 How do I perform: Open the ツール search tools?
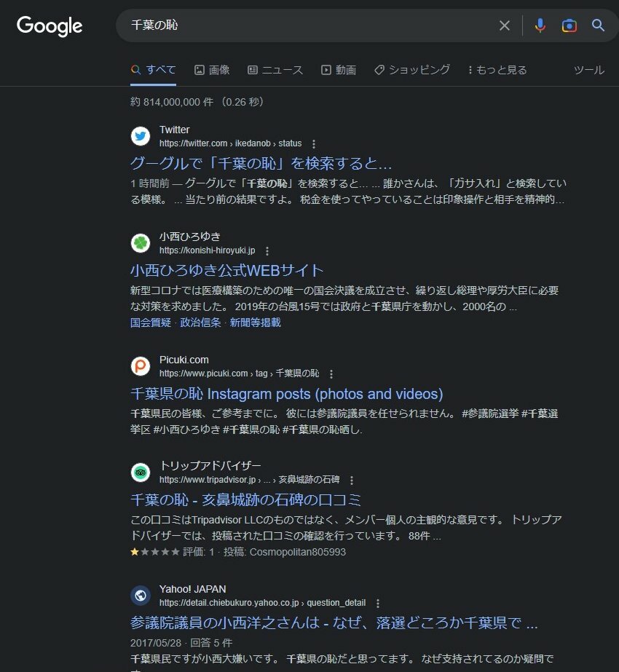click(589, 70)
